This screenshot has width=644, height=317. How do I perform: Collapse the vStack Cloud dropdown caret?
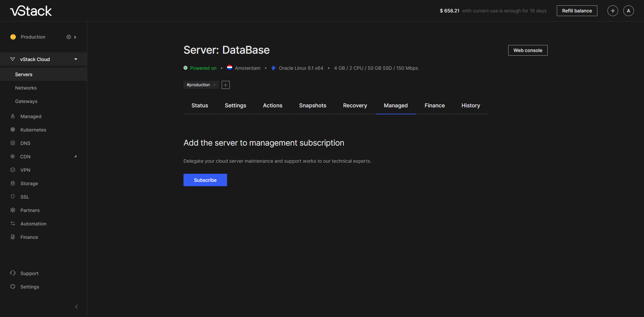76,59
